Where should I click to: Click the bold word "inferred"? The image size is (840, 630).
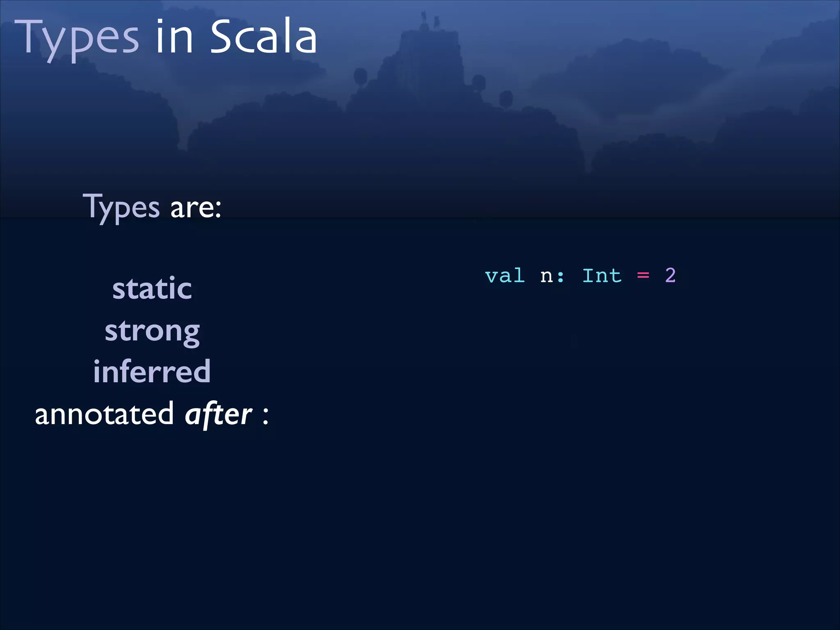point(152,372)
